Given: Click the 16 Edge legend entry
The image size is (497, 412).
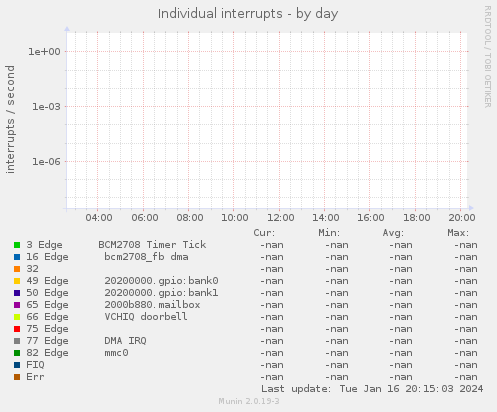Looking at the screenshot, I should pyautogui.click(x=47, y=257).
